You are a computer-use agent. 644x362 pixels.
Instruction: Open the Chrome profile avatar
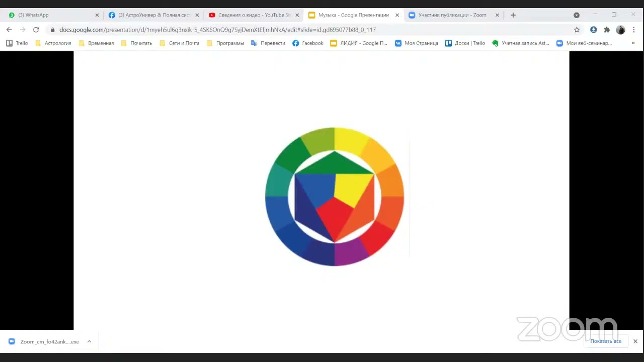tap(620, 30)
